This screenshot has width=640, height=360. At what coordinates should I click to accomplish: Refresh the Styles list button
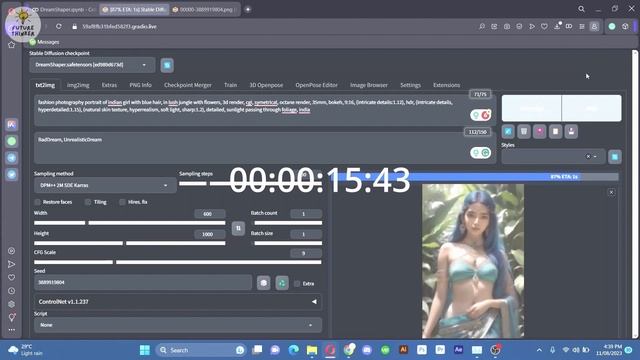(615, 157)
